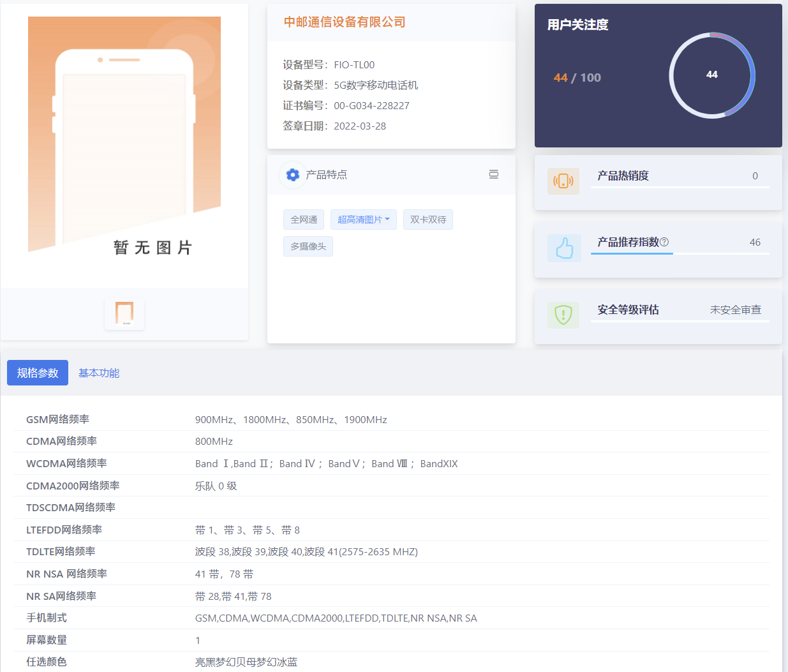Click the circular 44 attention gauge
Image resolution: width=788 pixels, height=672 pixels.
[x=711, y=75]
